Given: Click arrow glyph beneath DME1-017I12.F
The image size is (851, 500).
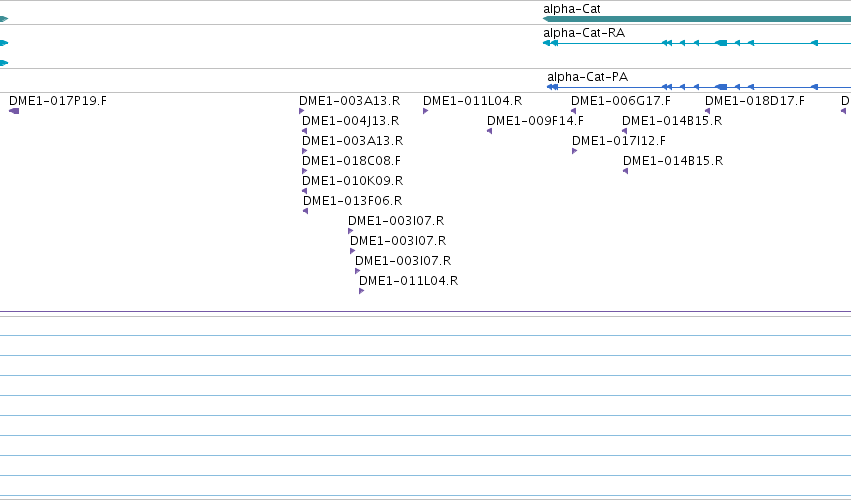Looking at the screenshot, I should [574, 151].
